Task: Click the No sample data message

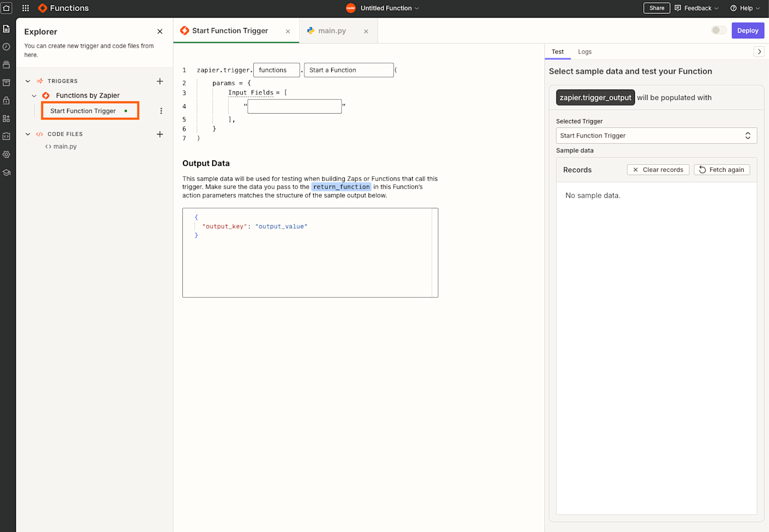Action: 593,195
